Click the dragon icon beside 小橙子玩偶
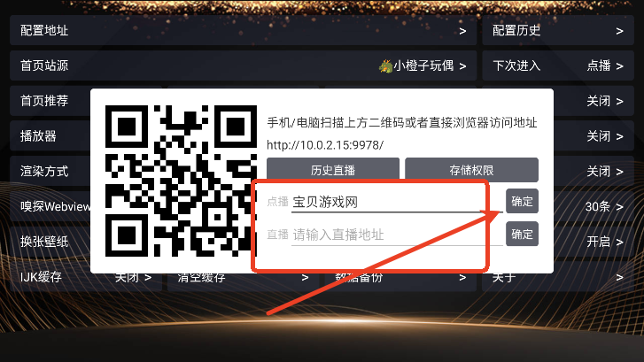 [385, 65]
